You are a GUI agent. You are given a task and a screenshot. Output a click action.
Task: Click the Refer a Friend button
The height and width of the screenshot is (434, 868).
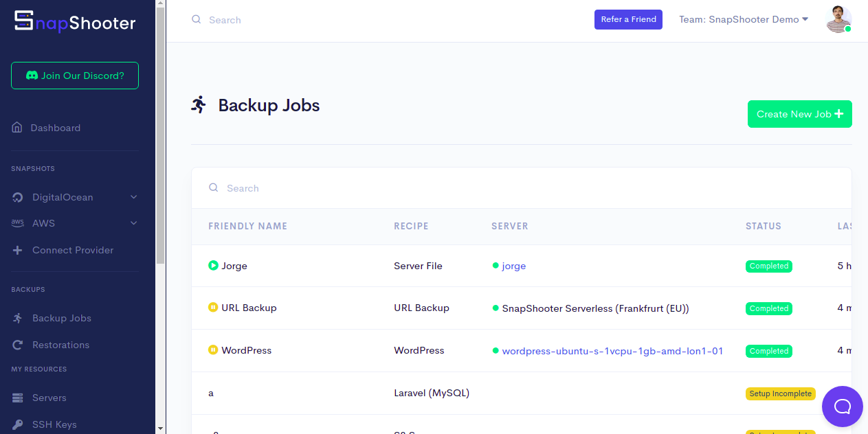[x=628, y=19]
